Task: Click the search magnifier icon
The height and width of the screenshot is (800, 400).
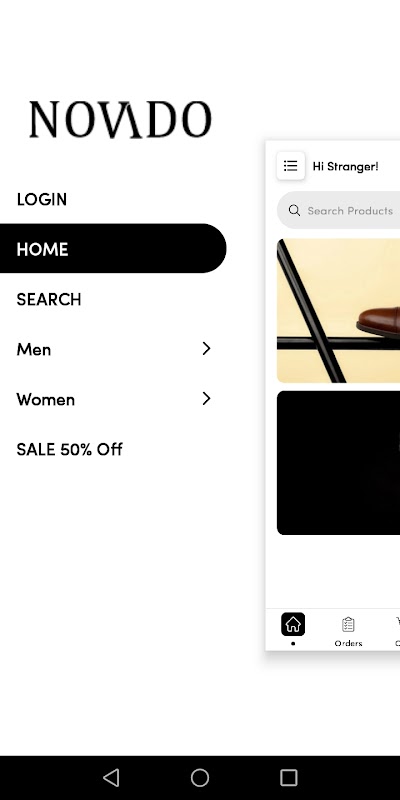Action: coord(294,210)
